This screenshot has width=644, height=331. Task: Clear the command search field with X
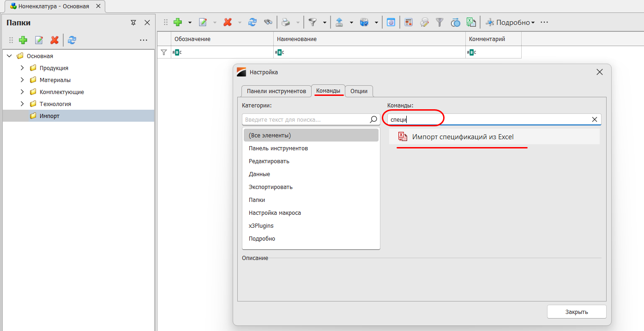click(595, 119)
